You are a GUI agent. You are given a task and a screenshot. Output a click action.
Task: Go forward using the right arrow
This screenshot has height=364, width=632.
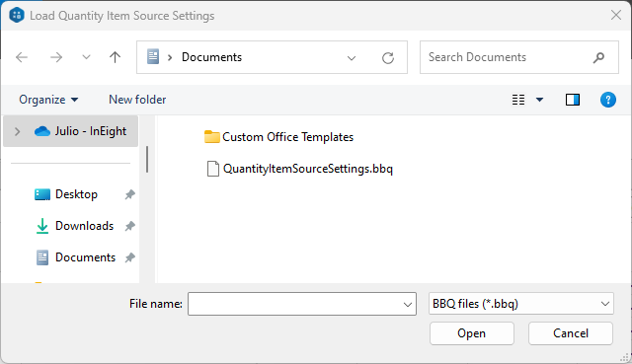tap(56, 57)
